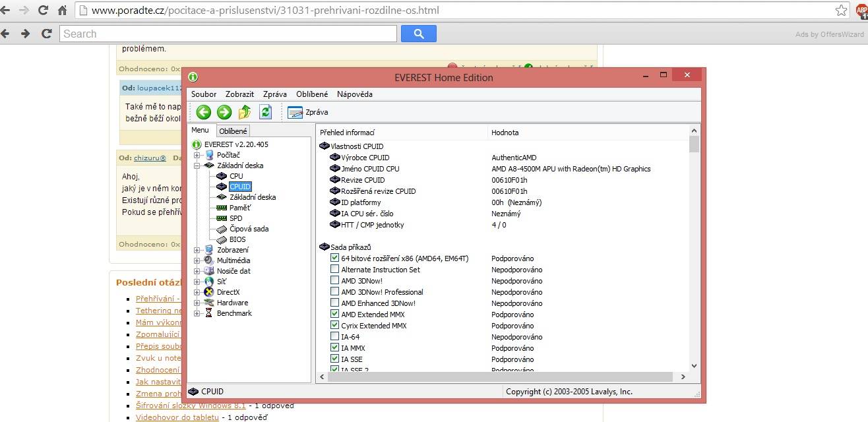Image resolution: width=868 pixels, height=422 pixels.
Task: Click the Up level arrow icon in EVEREST
Action: point(245,112)
